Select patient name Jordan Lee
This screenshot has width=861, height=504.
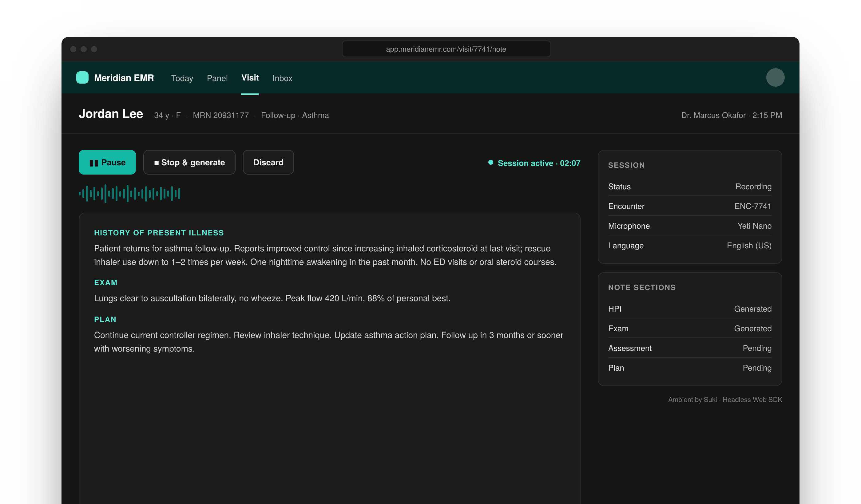pos(111,114)
